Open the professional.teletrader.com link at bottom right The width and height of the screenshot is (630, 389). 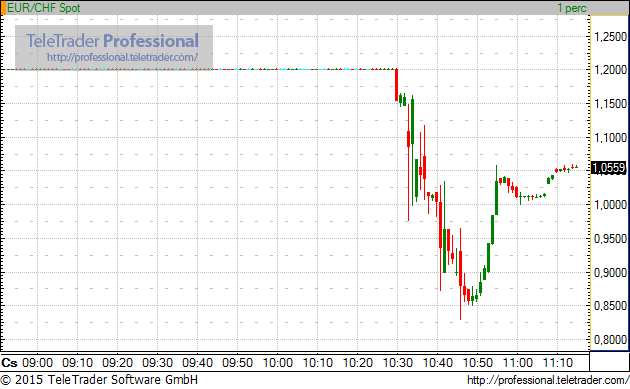pos(548,380)
